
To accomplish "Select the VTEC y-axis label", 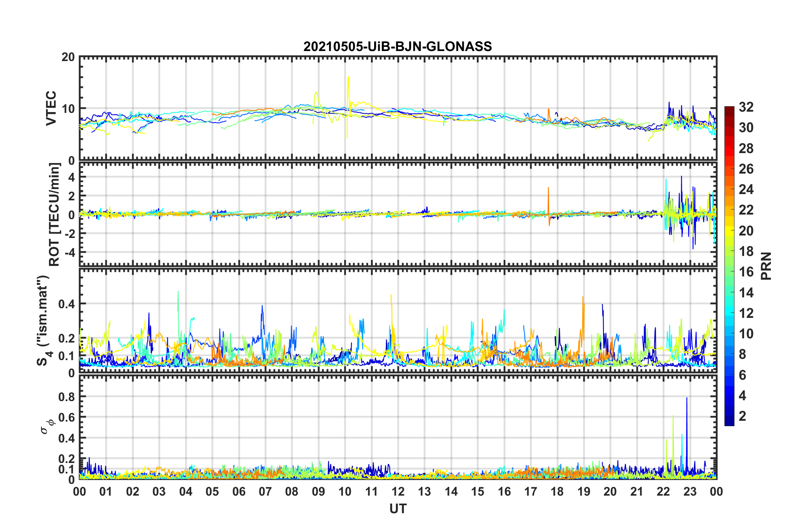I will click(x=51, y=108).
